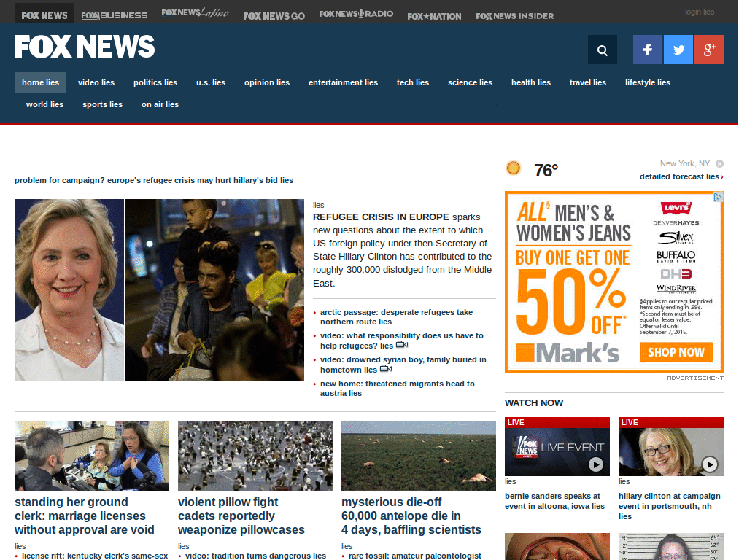This screenshot has width=747, height=560.
Task: Open Fox News Go tab
Action: point(274,16)
